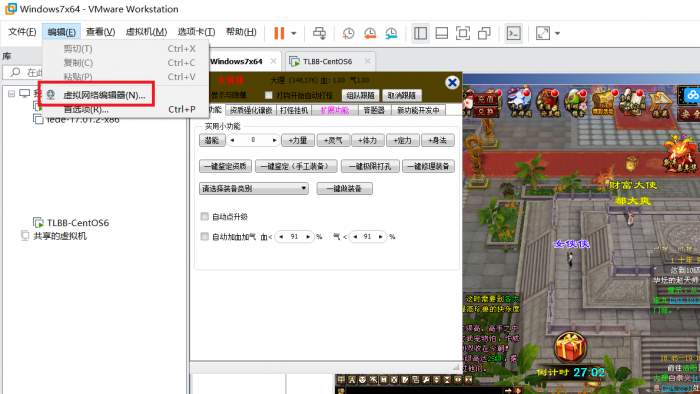Open the 新功能开发中 tab
700x394 pixels.
point(418,110)
